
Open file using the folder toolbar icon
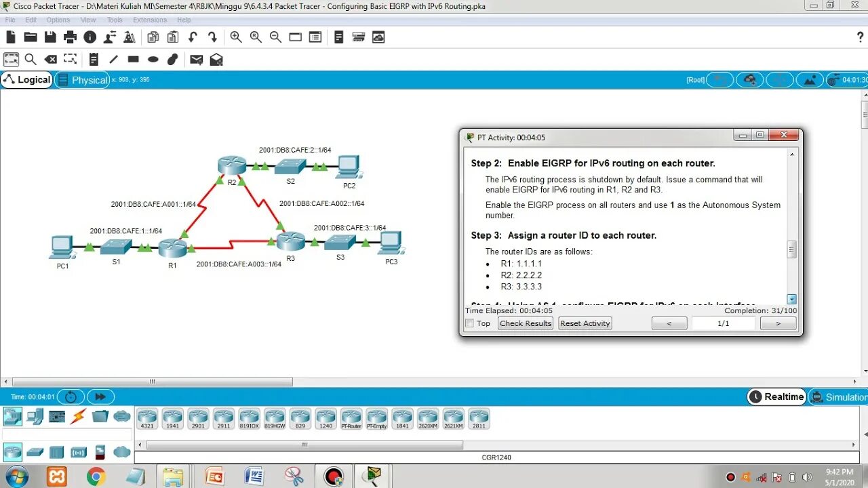click(31, 37)
